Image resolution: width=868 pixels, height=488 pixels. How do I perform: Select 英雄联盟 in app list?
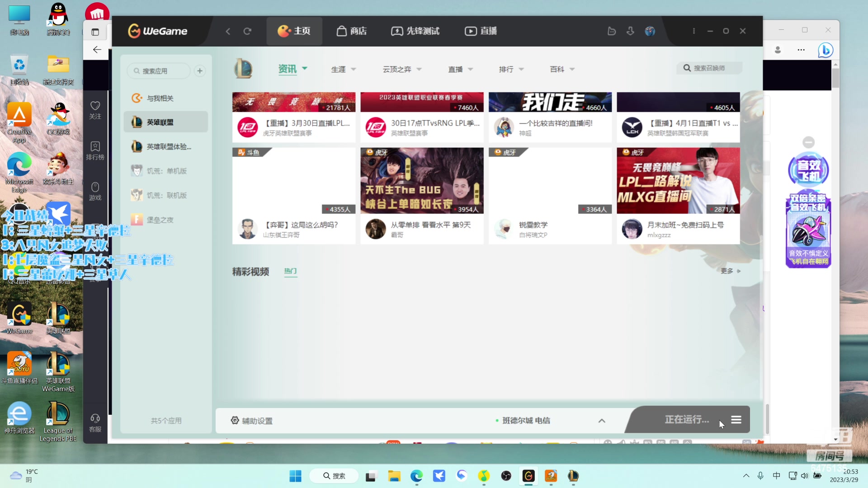click(x=165, y=122)
